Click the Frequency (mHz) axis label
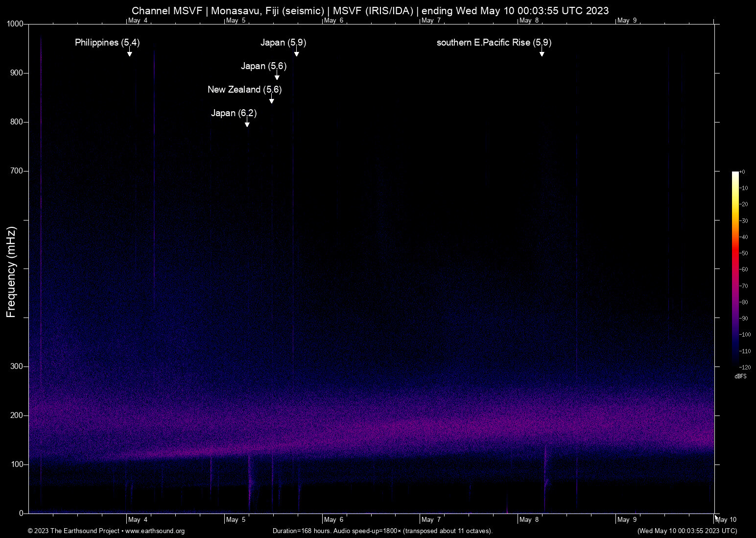 11,272
